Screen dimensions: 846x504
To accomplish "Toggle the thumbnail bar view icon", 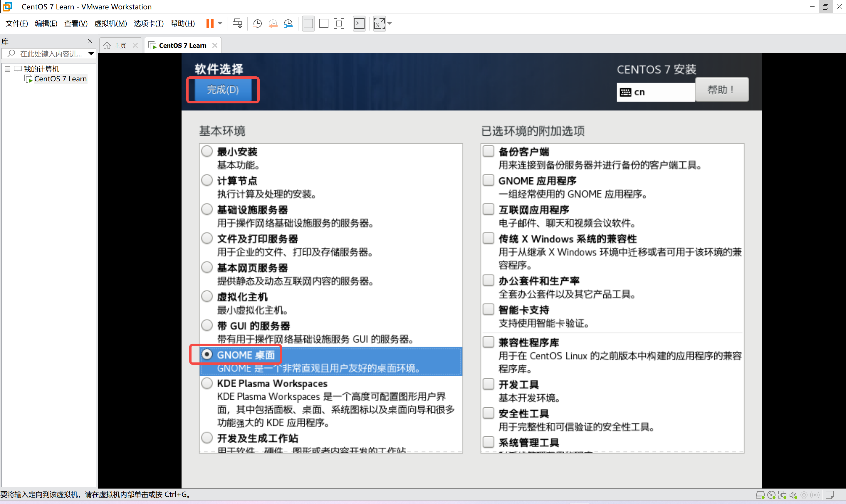I will coord(324,23).
